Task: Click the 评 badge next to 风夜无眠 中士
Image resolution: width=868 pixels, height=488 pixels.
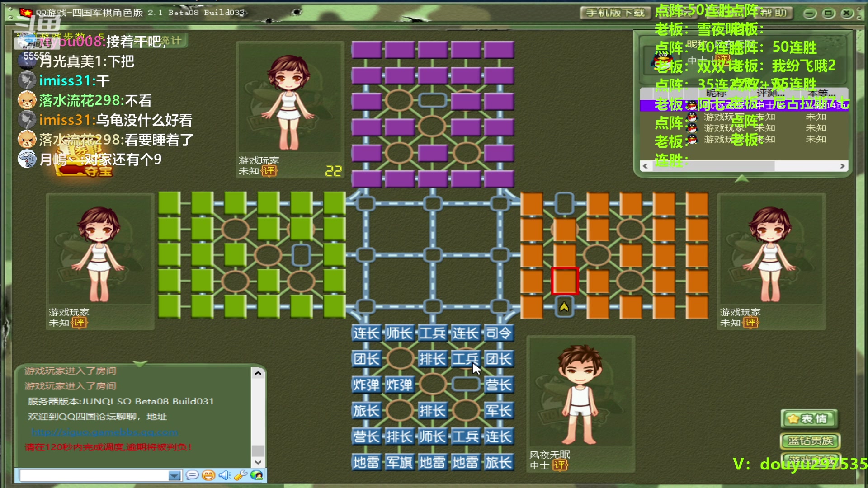Action: pyautogui.click(x=560, y=465)
